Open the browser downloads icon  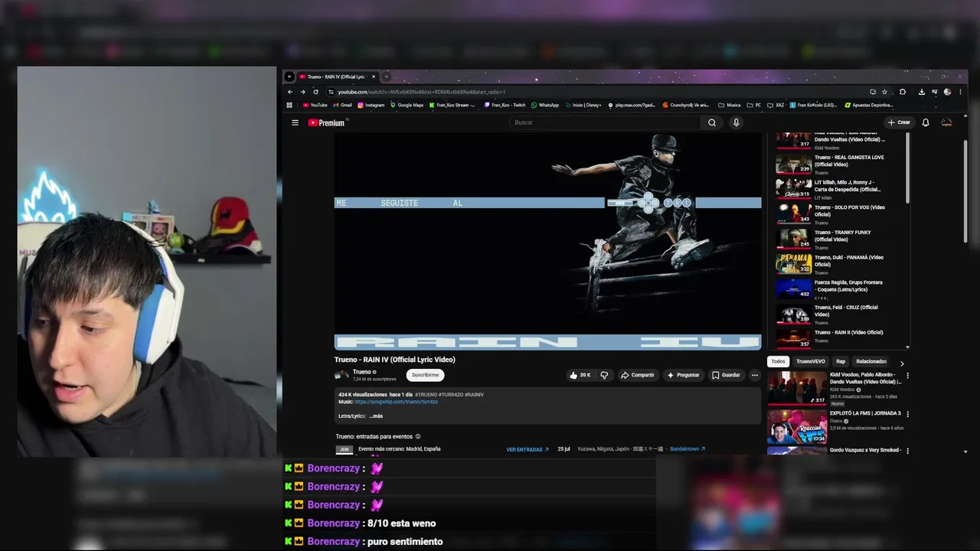click(x=921, y=92)
